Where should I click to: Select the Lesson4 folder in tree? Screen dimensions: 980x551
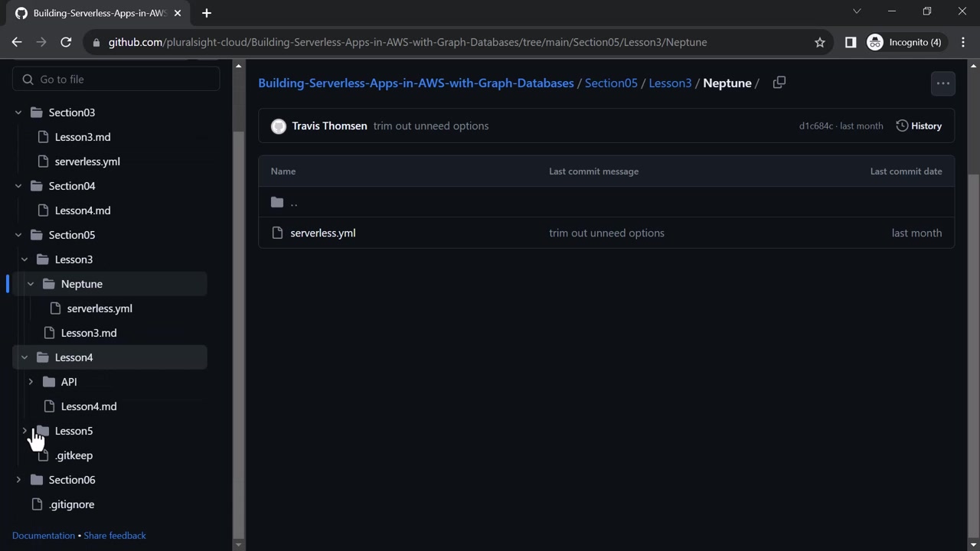pos(73,357)
